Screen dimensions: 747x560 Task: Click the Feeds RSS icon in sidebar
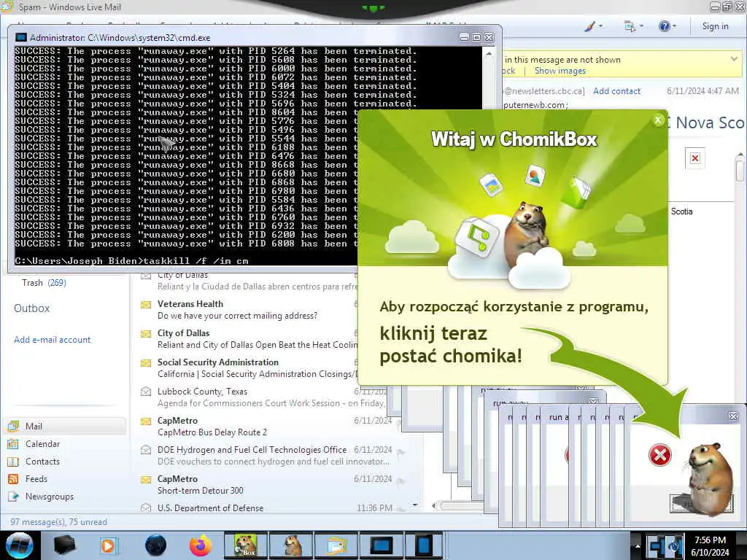[13, 479]
